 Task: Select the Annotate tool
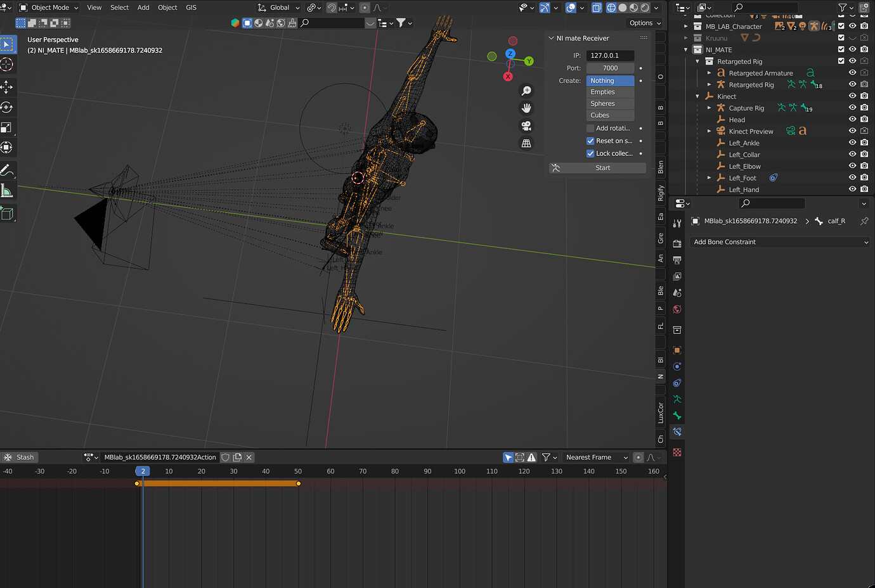[x=7, y=170]
